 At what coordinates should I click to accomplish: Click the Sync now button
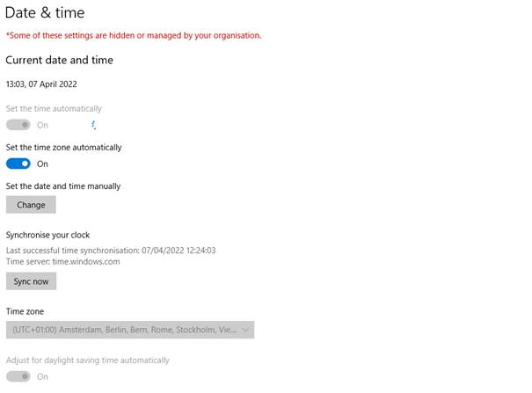coord(31,281)
